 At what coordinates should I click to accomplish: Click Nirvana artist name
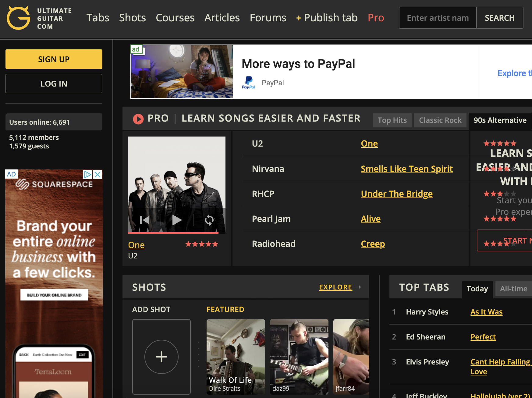[x=268, y=169]
